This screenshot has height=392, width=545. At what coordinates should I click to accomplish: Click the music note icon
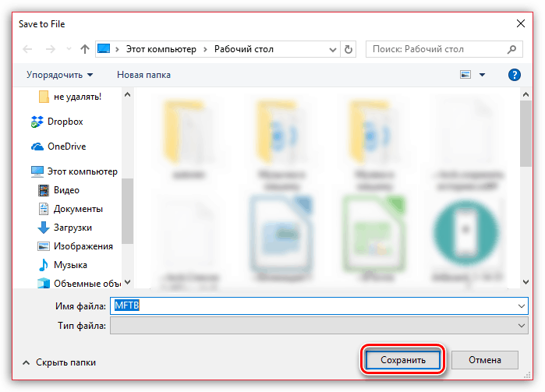point(44,265)
